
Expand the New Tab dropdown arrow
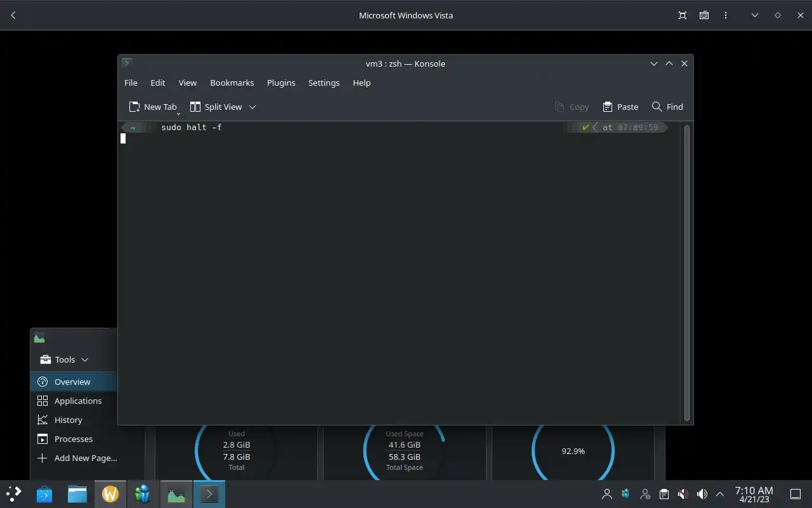(x=178, y=113)
